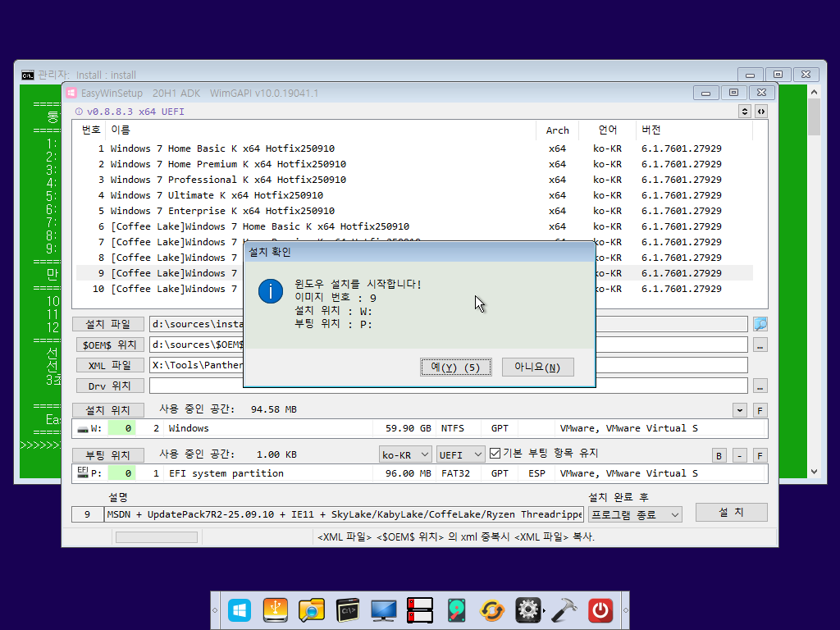Click the XML 파일 button

[110, 365]
